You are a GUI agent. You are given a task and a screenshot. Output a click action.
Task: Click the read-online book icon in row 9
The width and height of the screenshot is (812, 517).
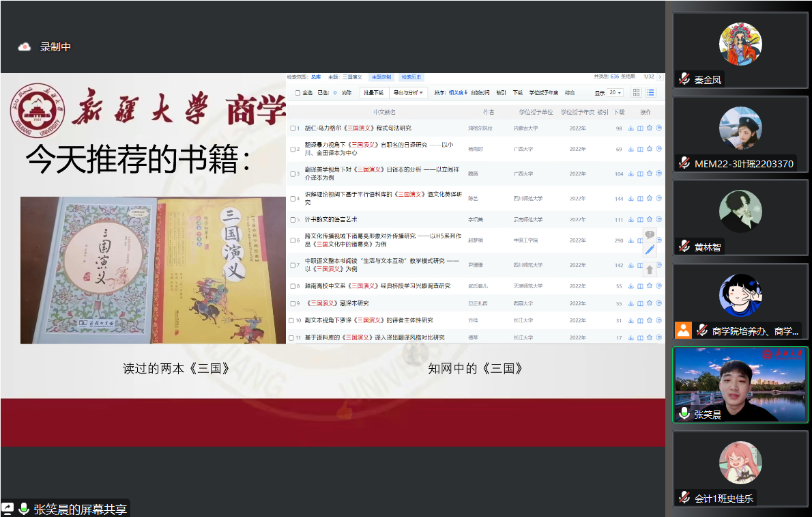pyautogui.click(x=640, y=303)
